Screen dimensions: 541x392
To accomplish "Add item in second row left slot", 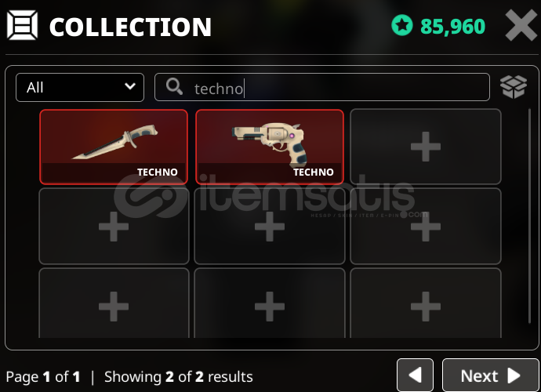I will [x=114, y=227].
